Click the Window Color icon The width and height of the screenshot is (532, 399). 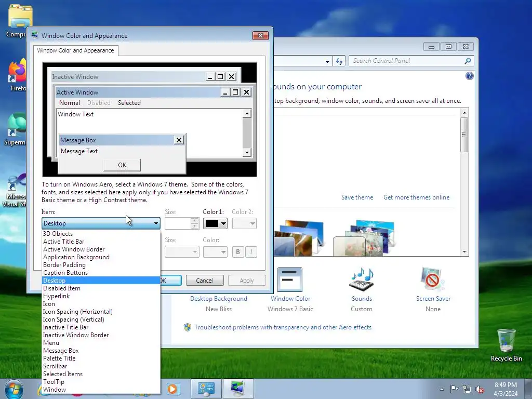290,280
